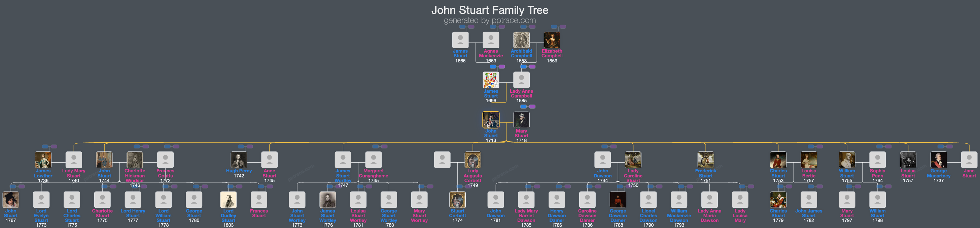Expand blue parent pill above Sophia Penn
The height and width of the screenshot is (228, 980).
tap(880, 146)
